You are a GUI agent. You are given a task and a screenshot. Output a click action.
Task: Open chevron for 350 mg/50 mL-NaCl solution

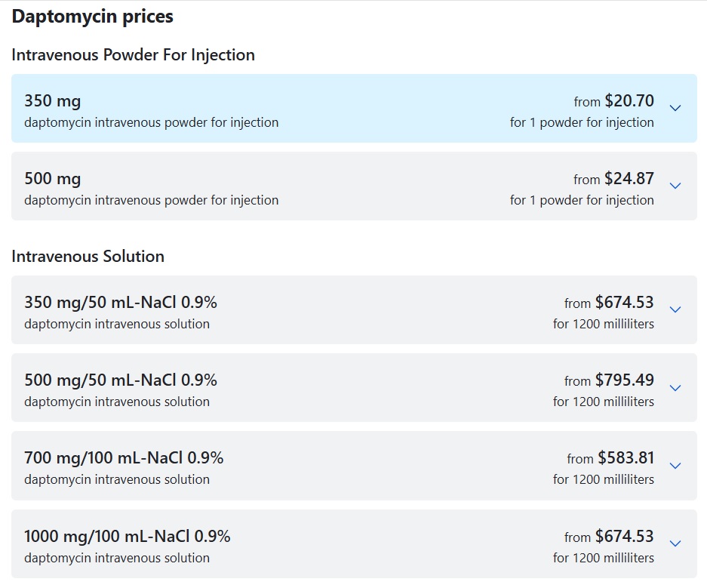(675, 309)
